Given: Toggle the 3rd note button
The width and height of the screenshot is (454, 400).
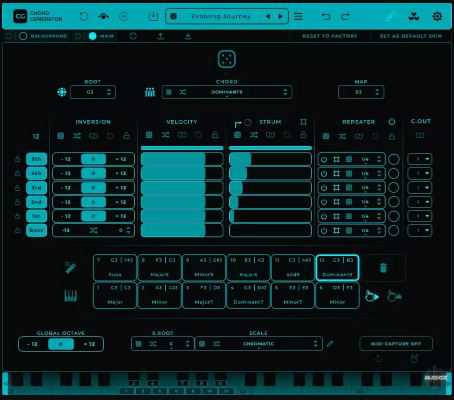Looking at the screenshot, I should [36, 188].
